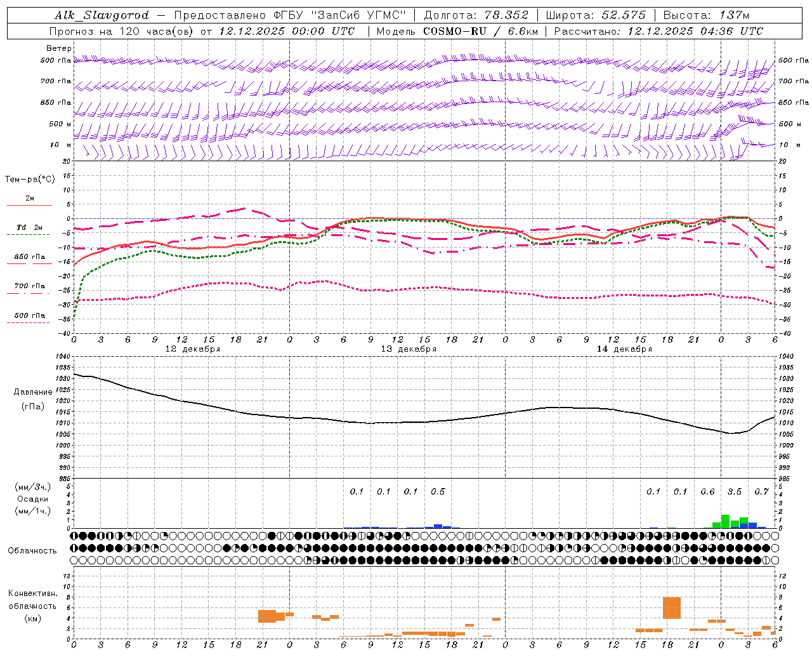Click the latitude value Широта: 52.575

point(596,15)
